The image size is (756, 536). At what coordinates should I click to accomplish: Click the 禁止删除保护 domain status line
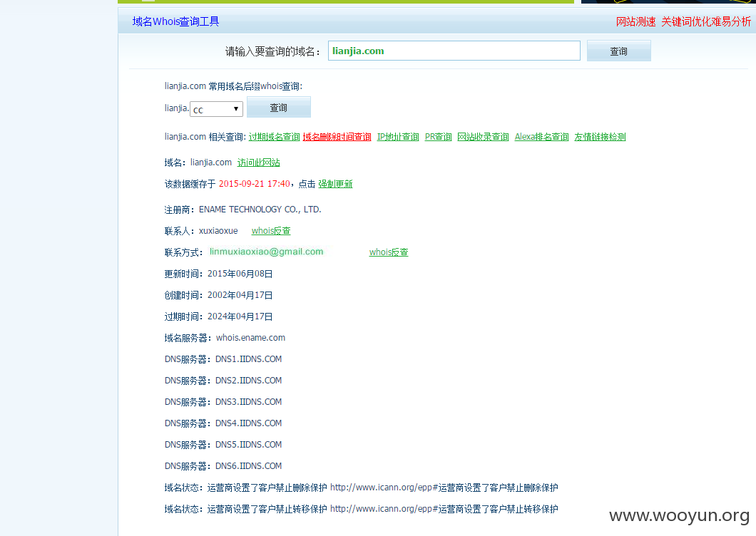pyautogui.click(x=361, y=488)
